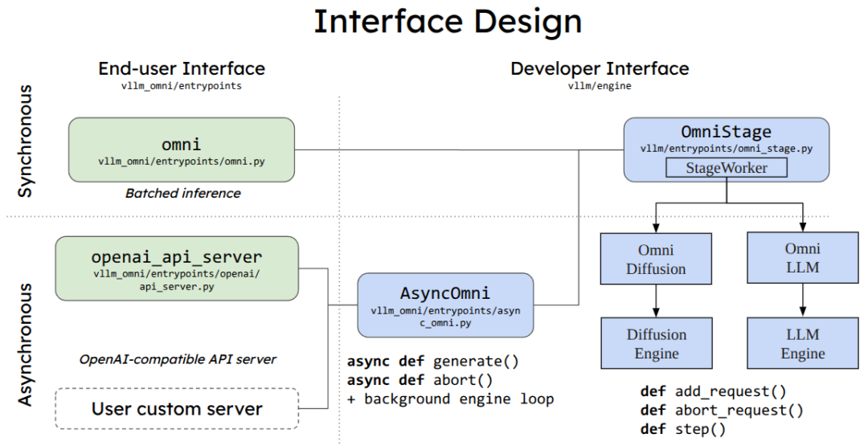Image resolution: width=868 pixels, height=446 pixels.
Task: Click the async def generate() line
Action: click(433, 362)
